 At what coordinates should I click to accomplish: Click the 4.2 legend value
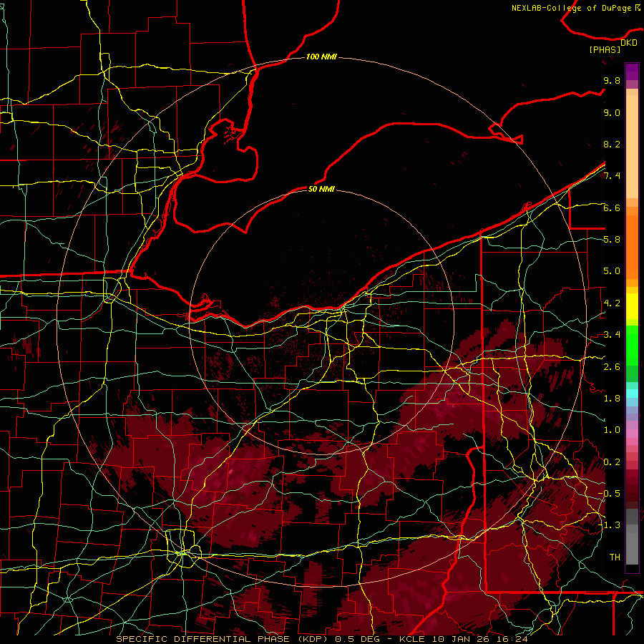(x=612, y=303)
